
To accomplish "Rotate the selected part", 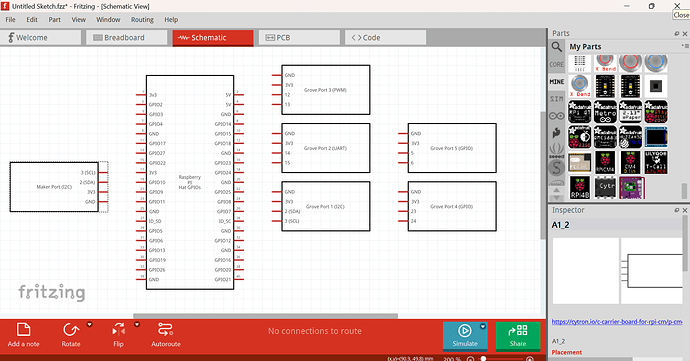I will point(71,335).
